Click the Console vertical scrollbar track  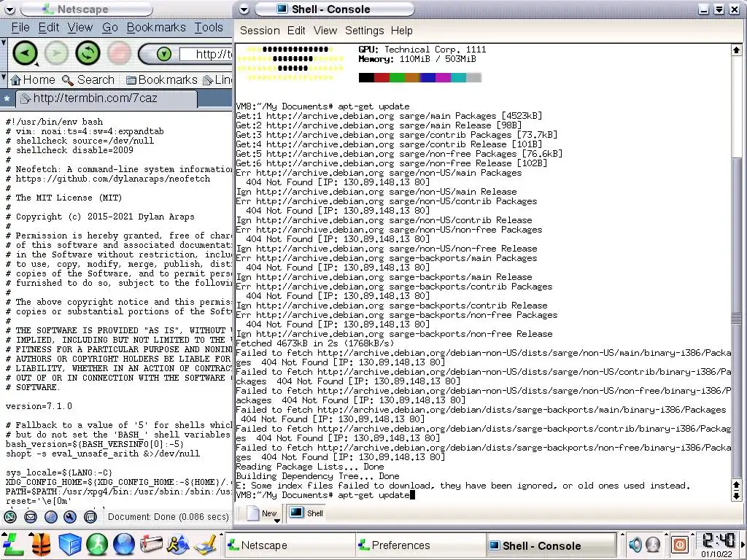coord(736,268)
